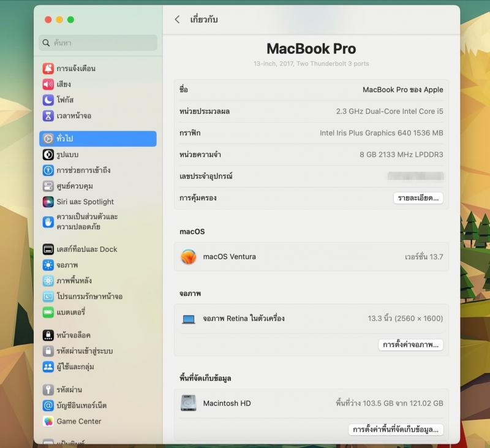
Task: Open the การแจ้งเตือน notifications bell icon
Action: click(48, 68)
